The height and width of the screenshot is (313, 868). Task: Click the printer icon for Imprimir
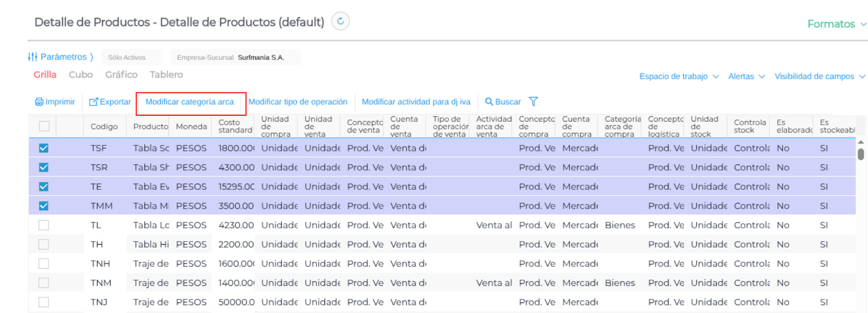(x=39, y=102)
